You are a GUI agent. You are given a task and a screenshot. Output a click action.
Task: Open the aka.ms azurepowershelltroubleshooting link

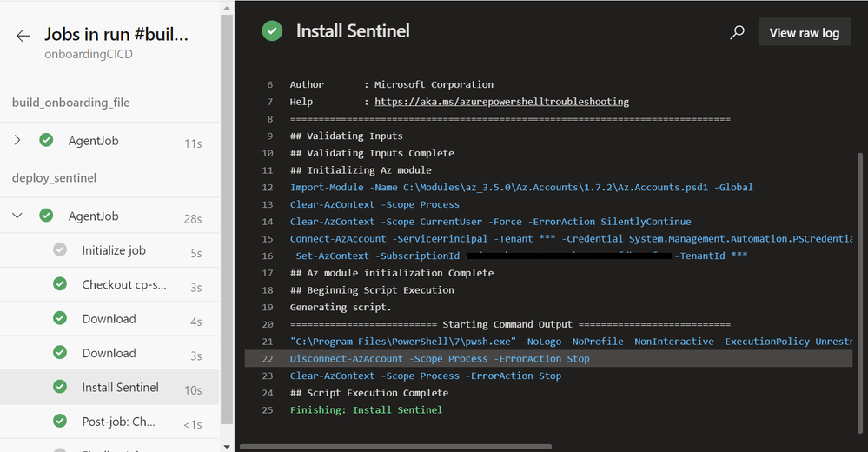[501, 102]
